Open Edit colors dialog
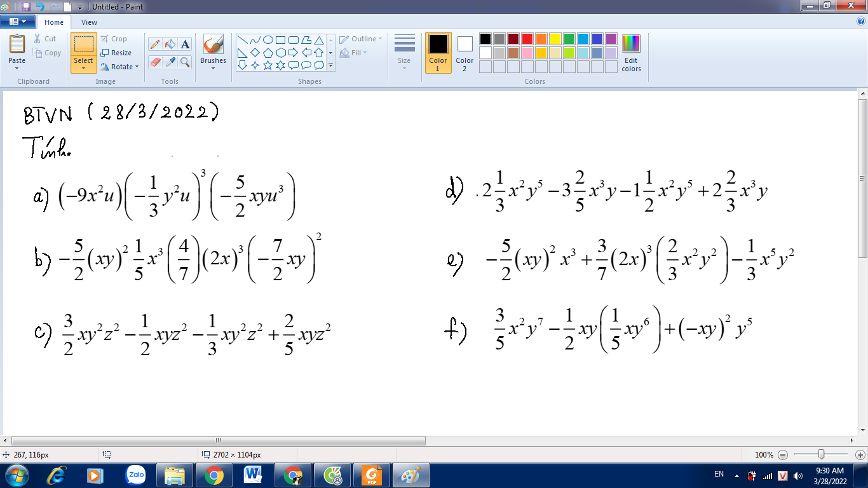 [631, 53]
